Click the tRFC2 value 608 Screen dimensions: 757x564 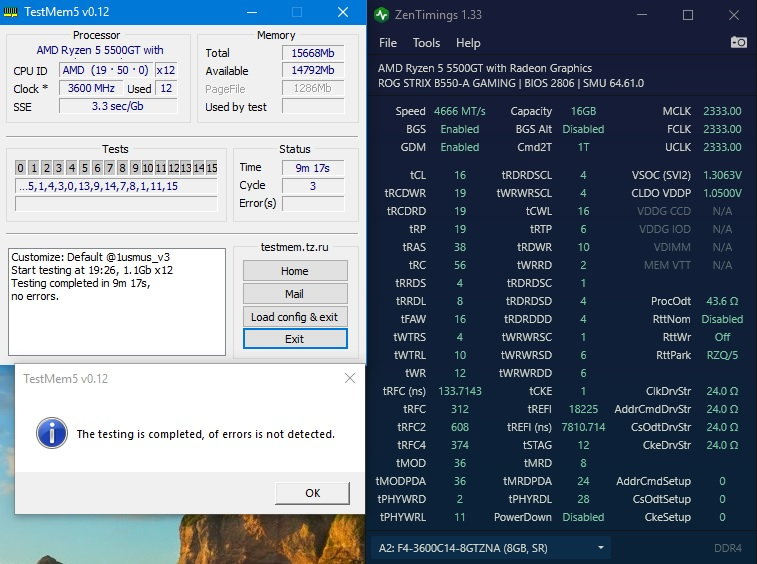pos(460,427)
